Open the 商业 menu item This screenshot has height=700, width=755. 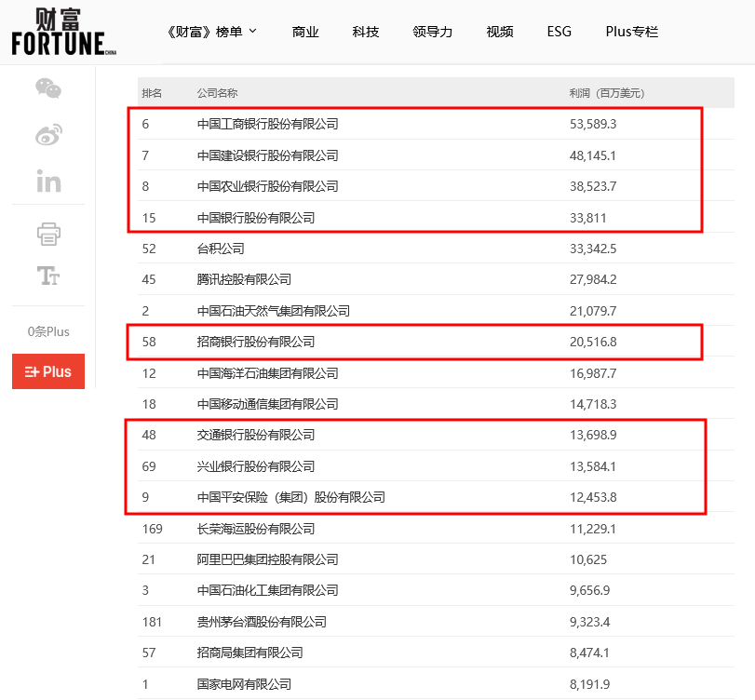(x=305, y=32)
